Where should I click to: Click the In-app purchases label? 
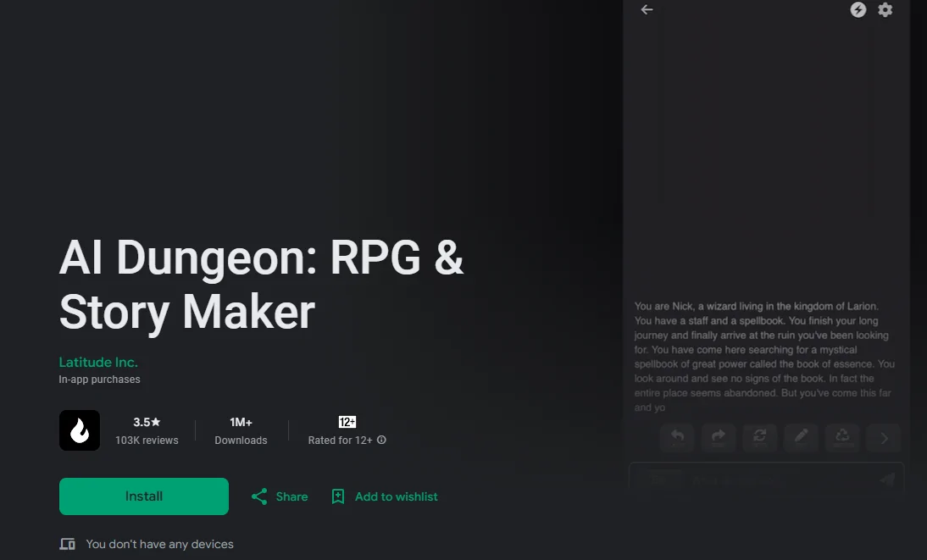coord(99,380)
